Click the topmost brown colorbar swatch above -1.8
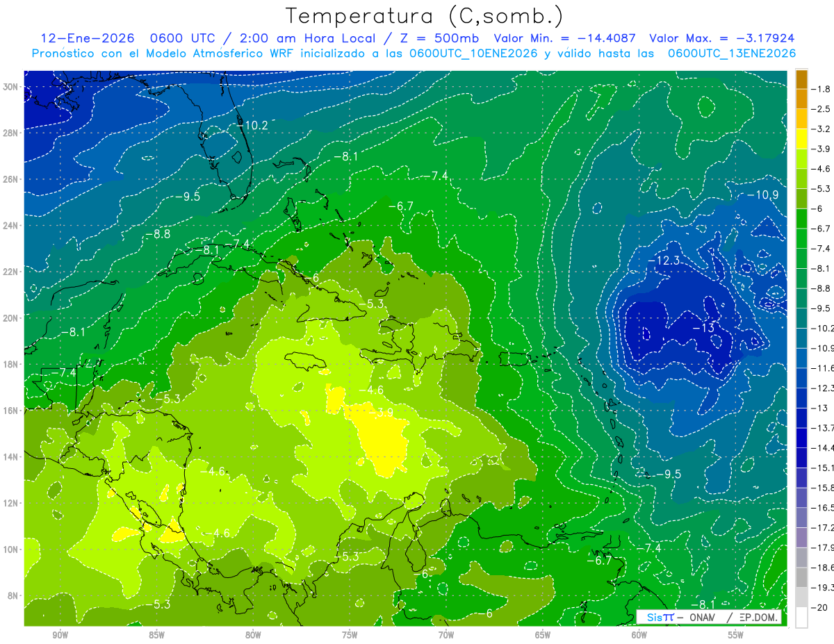 coord(801,79)
